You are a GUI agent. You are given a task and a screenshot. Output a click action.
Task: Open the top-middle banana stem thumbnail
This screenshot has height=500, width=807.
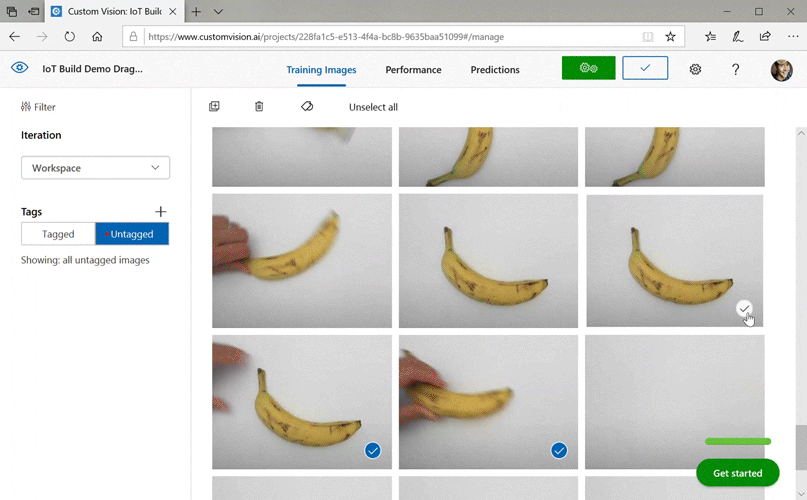(x=488, y=157)
